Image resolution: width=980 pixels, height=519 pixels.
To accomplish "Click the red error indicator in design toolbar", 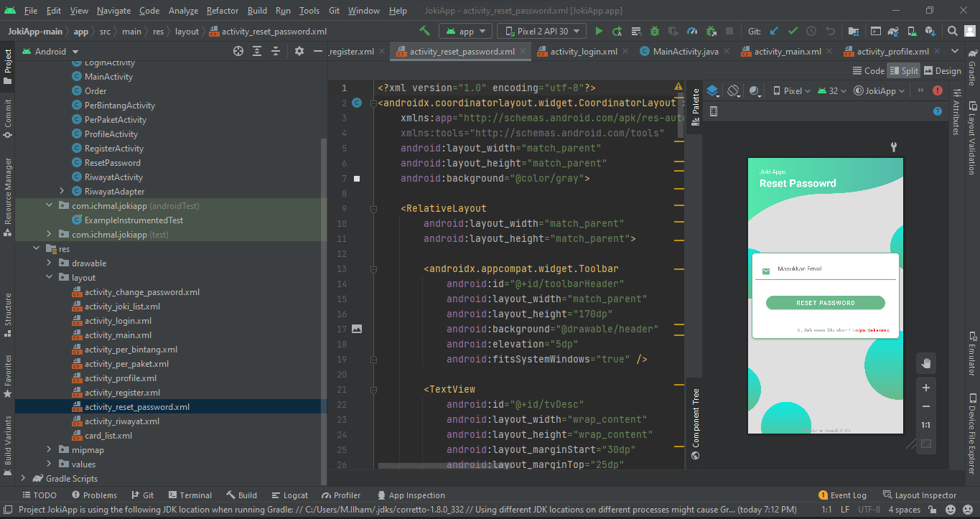I will tap(938, 91).
